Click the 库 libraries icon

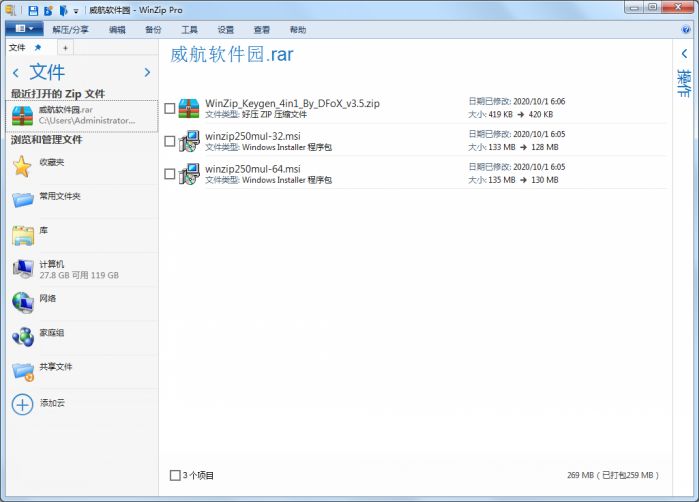(x=23, y=235)
